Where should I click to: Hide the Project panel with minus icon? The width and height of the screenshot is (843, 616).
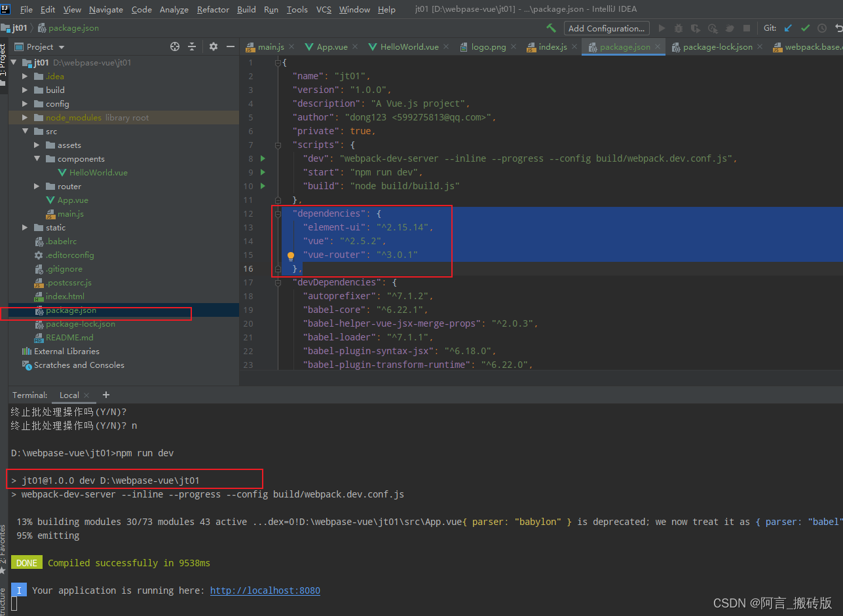click(231, 46)
